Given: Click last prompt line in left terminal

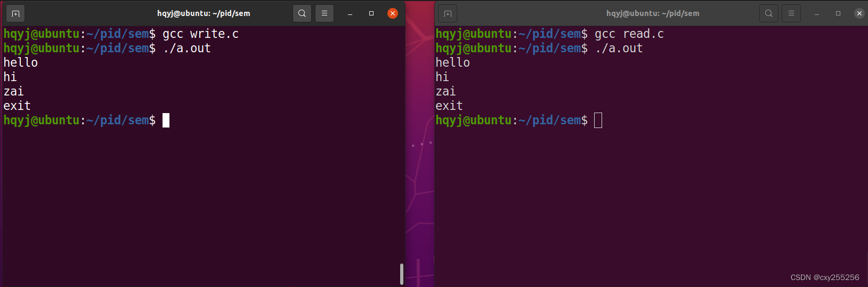Looking at the screenshot, I should (86, 121).
